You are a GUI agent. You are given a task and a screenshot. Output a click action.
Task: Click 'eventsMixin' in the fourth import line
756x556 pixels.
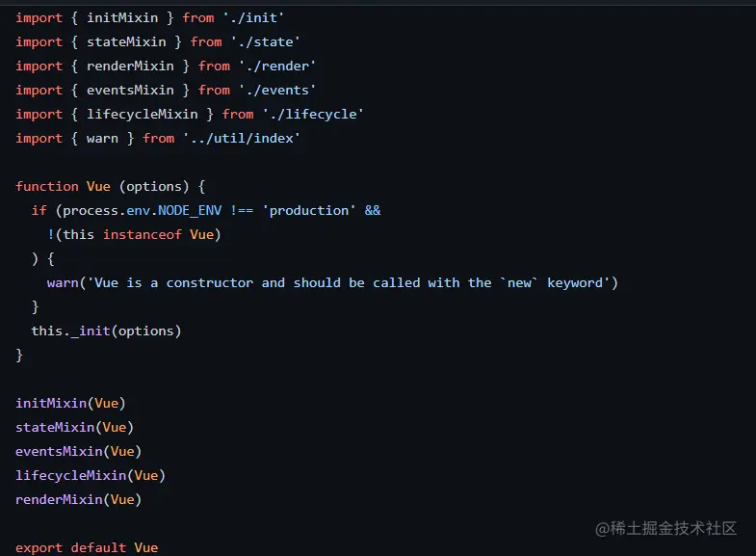tap(130, 91)
